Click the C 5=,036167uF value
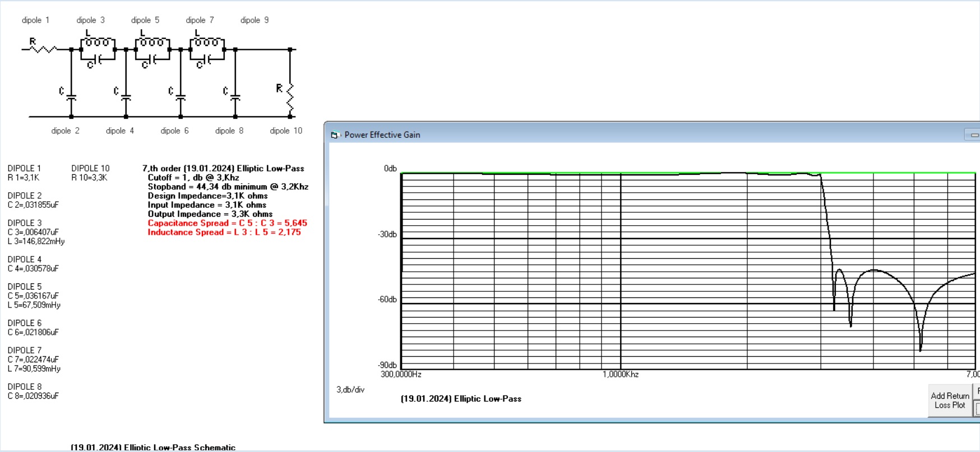The image size is (980, 452). tap(33, 296)
